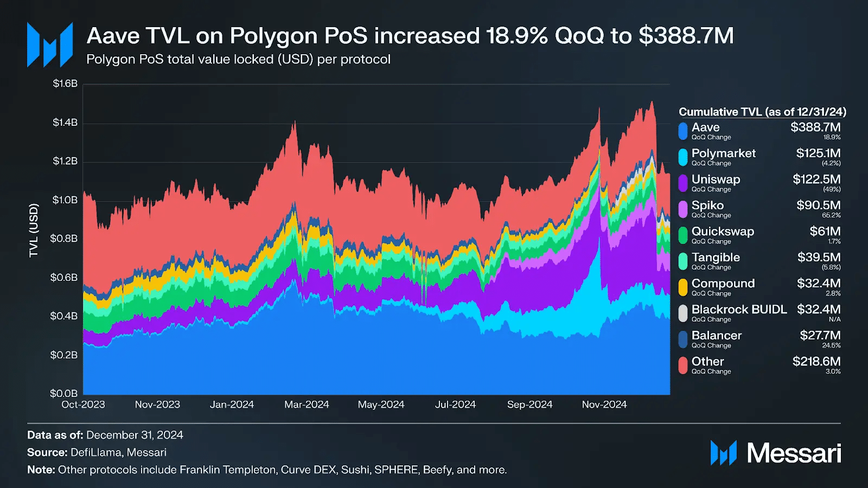The height and width of the screenshot is (488, 868).
Task: Select the Spiko light purple legend swatch
Action: [x=683, y=209]
